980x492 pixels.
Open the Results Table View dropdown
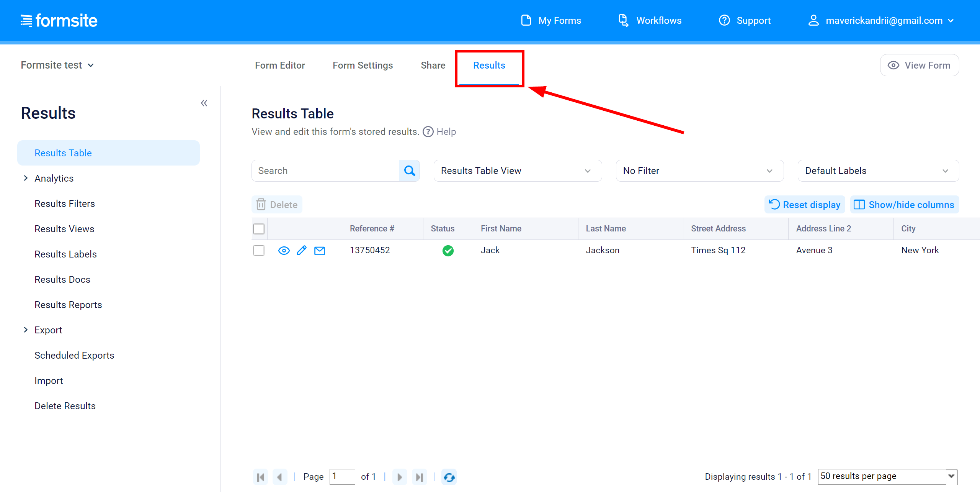[513, 171]
